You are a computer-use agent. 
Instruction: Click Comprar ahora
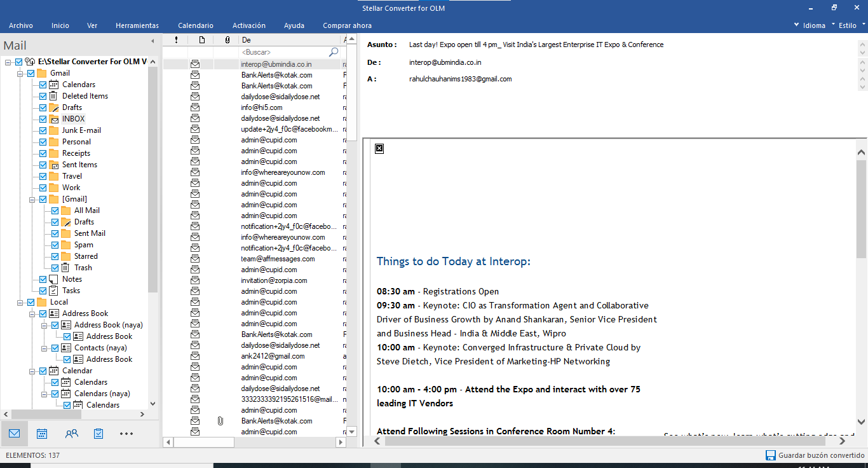[x=347, y=25]
